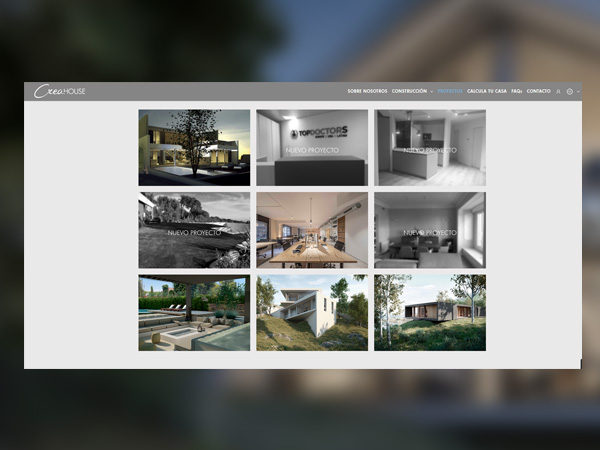Screen dimensions: 600x450
Task: Click Nuevo Proyecto on TopDoctors image
Action: (x=312, y=150)
